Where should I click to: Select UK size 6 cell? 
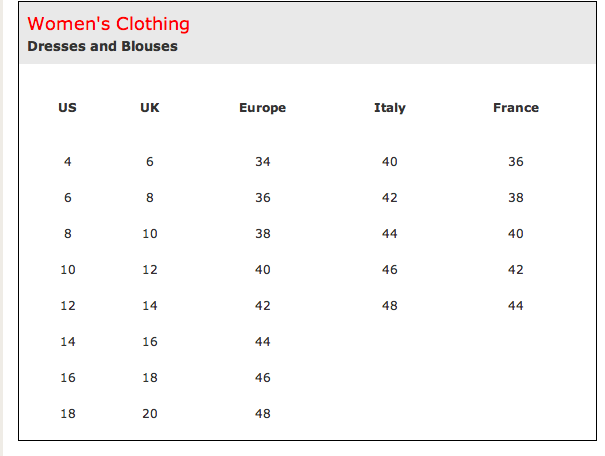(150, 161)
